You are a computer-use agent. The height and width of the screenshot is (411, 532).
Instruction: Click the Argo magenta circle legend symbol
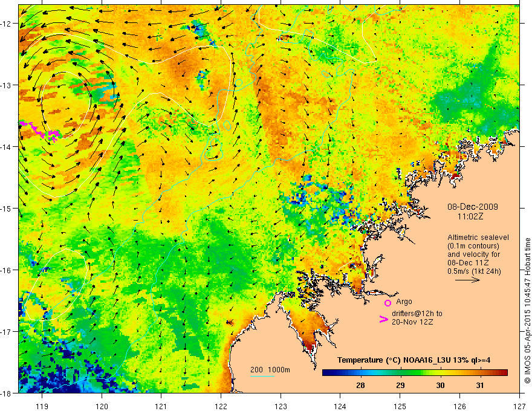(x=388, y=303)
